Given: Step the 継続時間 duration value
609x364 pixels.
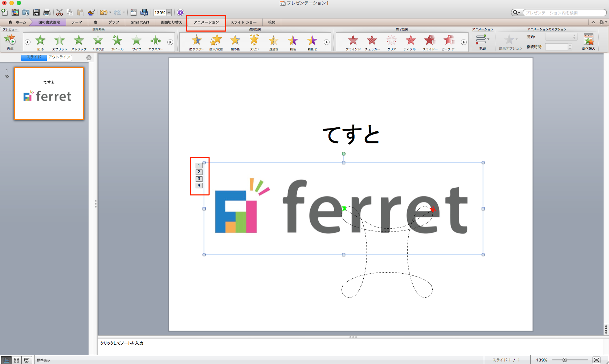Looking at the screenshot, I should tap(570, 47).
